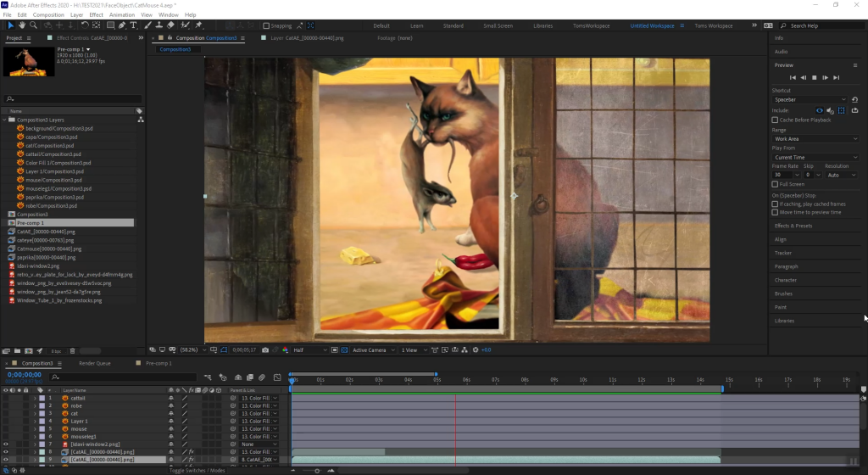This screenshot has height=475, width=868.
Task: Hide the ldavi-window2.png layer
Action: click(x=6, y=444)
